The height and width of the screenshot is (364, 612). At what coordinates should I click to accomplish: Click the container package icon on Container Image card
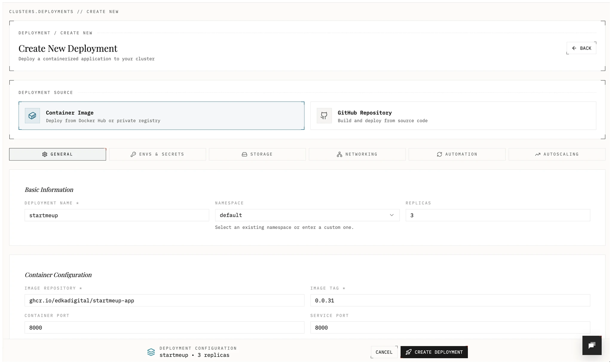click(x=32, y=116)
